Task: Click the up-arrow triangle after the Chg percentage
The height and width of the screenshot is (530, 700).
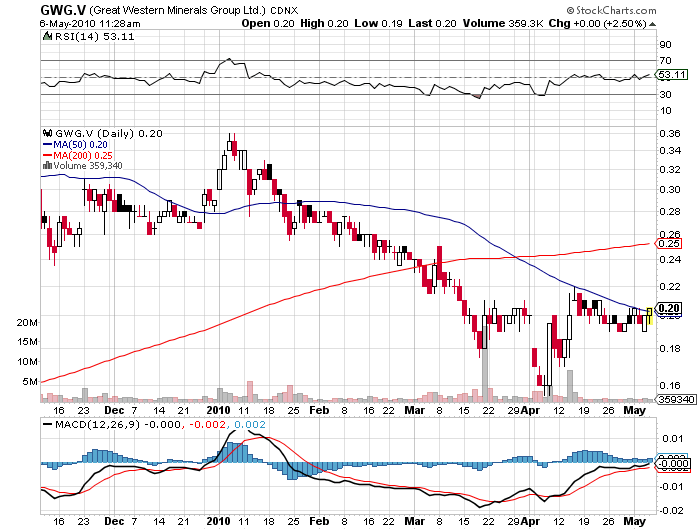Action: pos(652,24)
